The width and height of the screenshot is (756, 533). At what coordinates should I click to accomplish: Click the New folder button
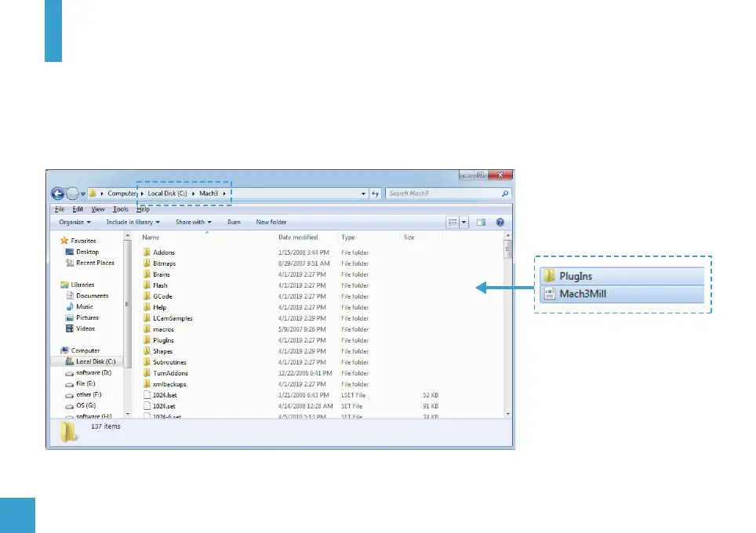click(271, 222)
